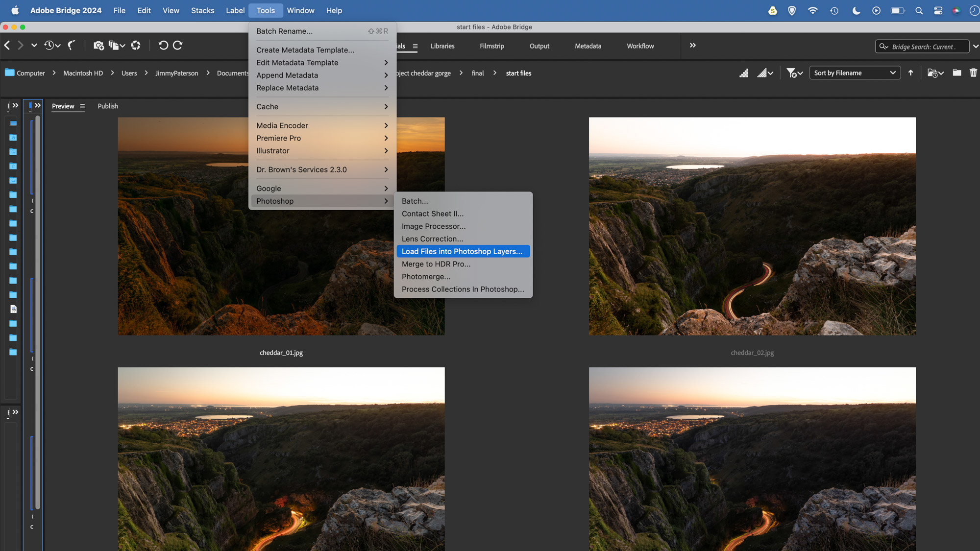This screenshot has width=980, height=551.
Task: Open the Stacks menu
Action: 202,10
